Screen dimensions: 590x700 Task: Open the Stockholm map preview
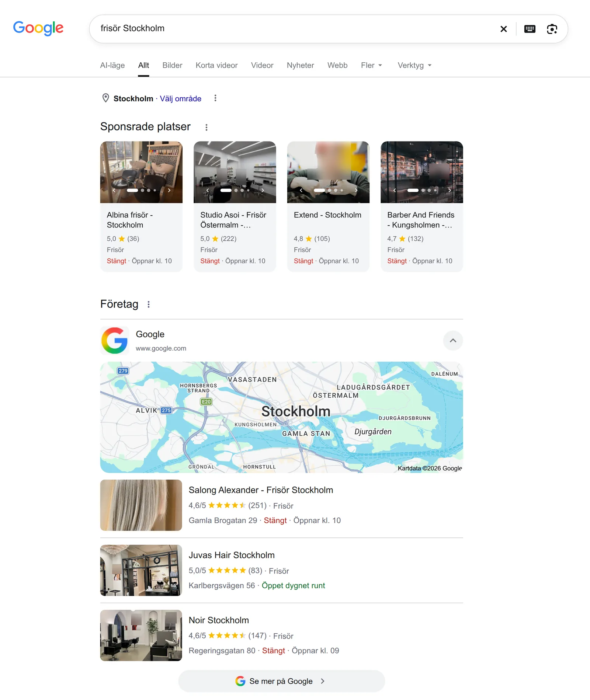point(281,417)
